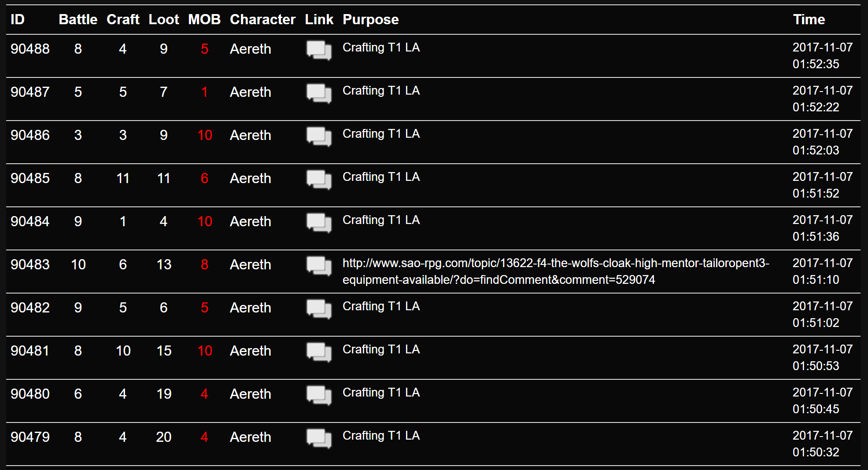The image size is (868, 470).
Task: Click the Craft column header
Action: 123,19
